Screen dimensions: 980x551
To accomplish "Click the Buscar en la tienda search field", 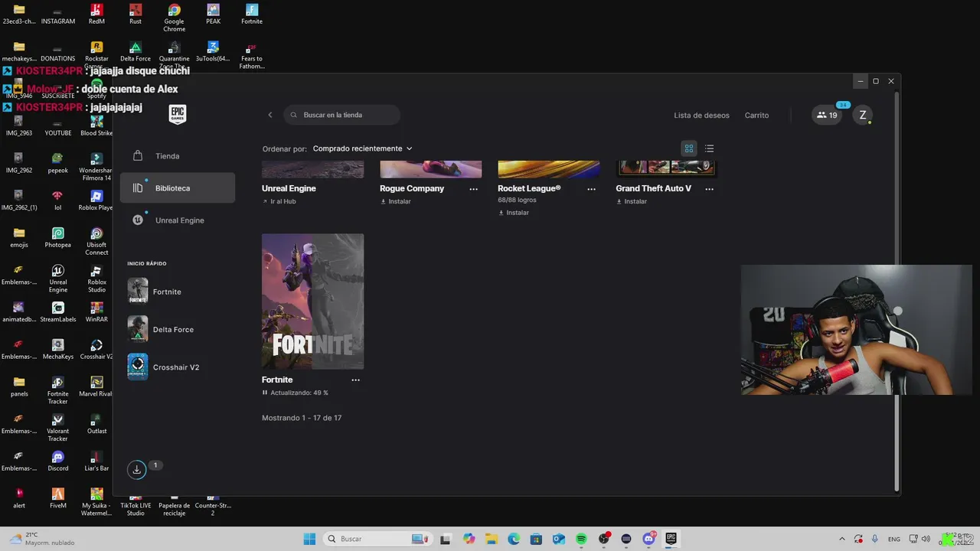I will pyautogui.click(x=341, y=115).
